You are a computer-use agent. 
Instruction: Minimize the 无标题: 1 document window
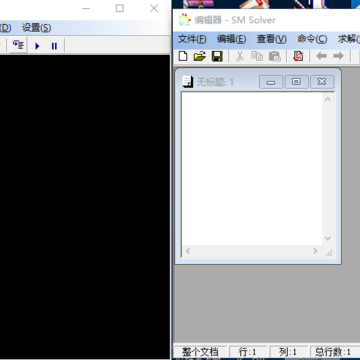(x=271, y=82)
